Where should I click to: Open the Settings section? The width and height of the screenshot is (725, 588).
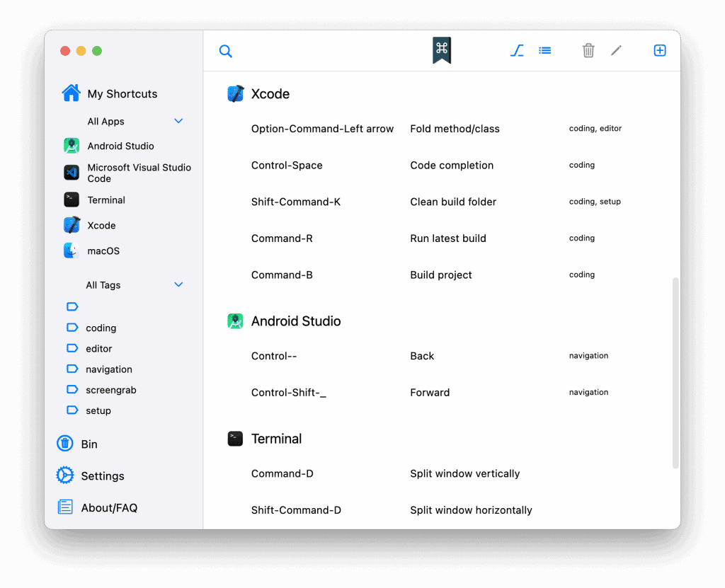pos(103,476)
